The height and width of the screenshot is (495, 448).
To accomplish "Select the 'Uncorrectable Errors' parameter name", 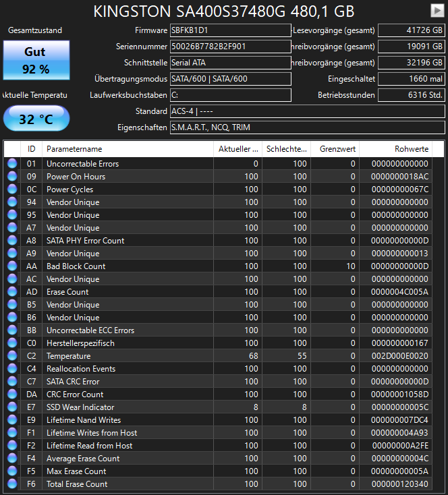I will [82, 163].
